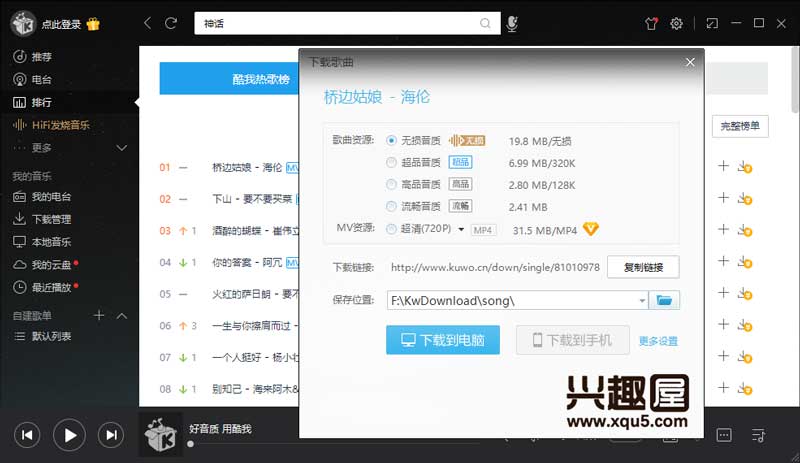The height and width of the screenshot is (463, 800).
Task: Click the KuWo avatar logo at top left
Action: point(23,23)
